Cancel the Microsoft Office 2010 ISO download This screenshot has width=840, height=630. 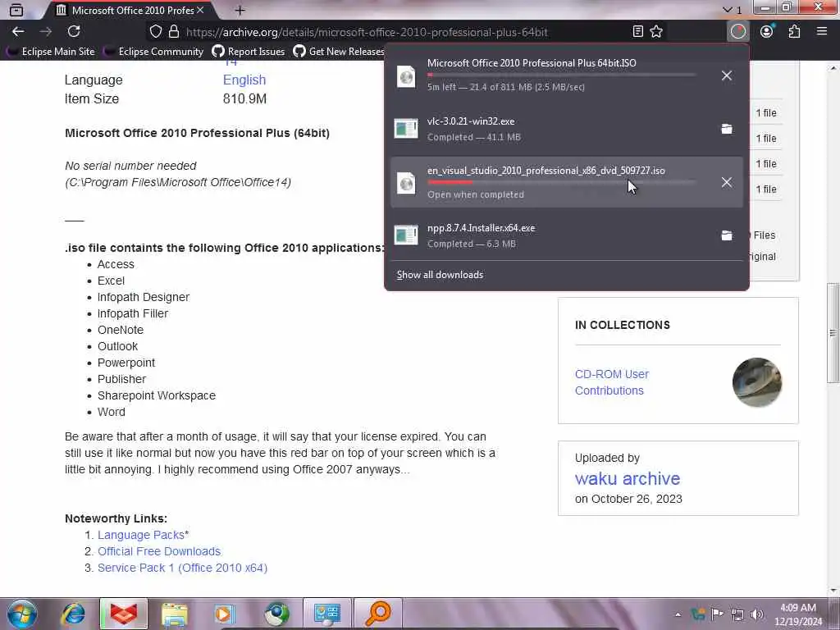click(x=727, y=75)
